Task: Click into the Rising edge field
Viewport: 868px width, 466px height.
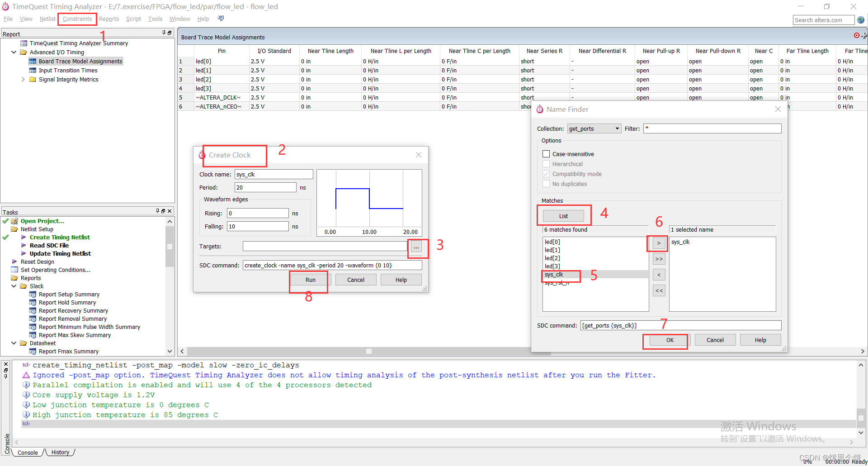Action: click(258, 214)
